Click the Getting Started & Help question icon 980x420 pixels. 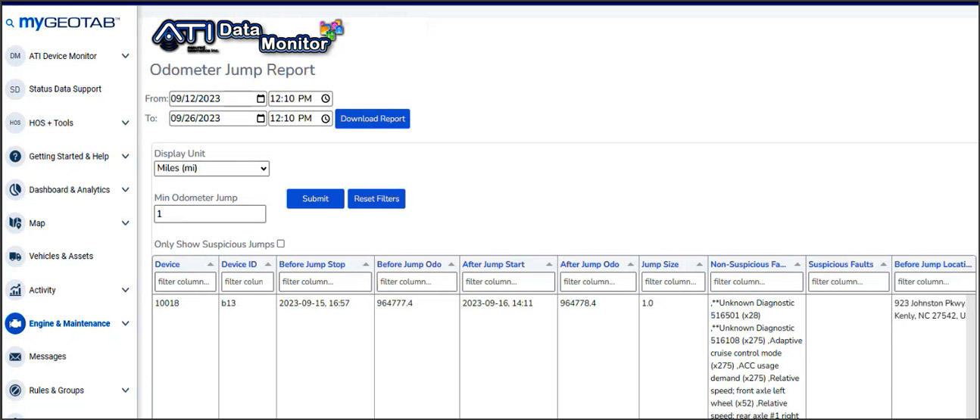pos(15,157)
